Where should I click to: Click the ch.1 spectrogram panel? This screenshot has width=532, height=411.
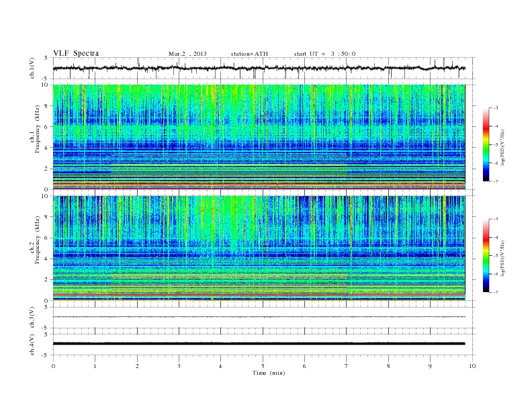[259, 137]
